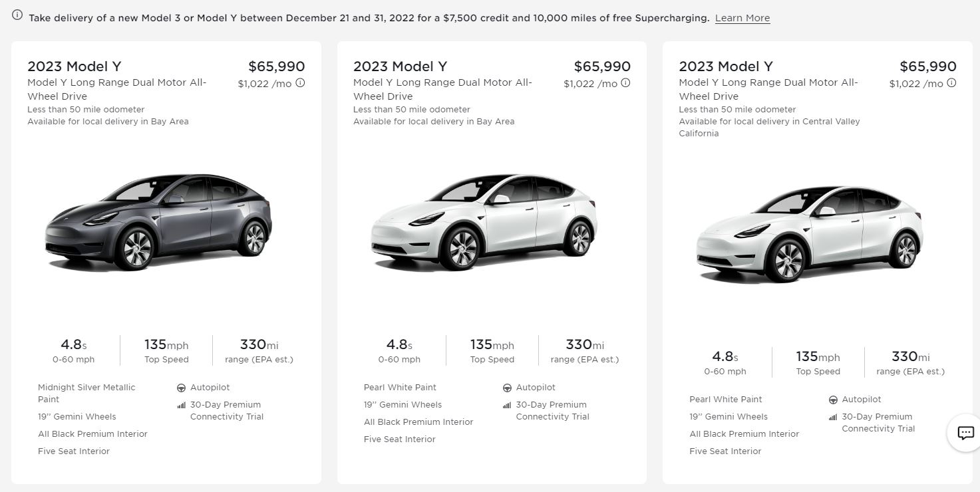Click Autopilot steering wheel icon on Central Valley card
Viewport: 980px width, 492px height.
click(833, 400)
